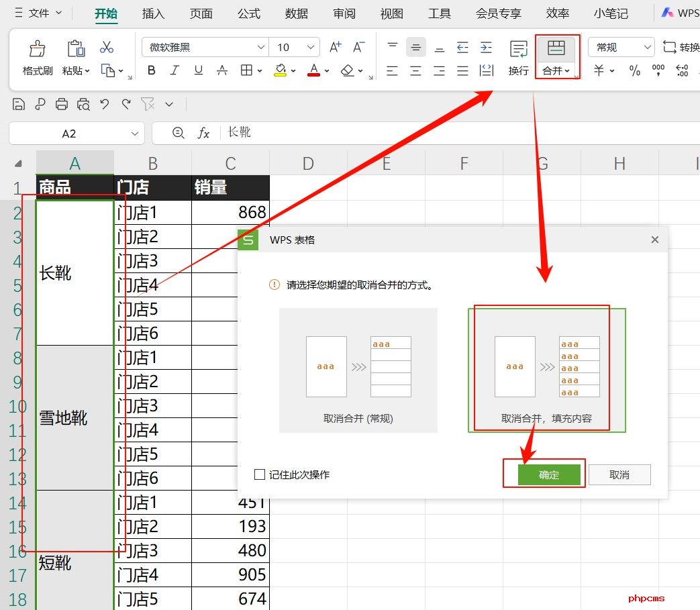Check 记住此次操作 checkbox

[x=259, y=474]
